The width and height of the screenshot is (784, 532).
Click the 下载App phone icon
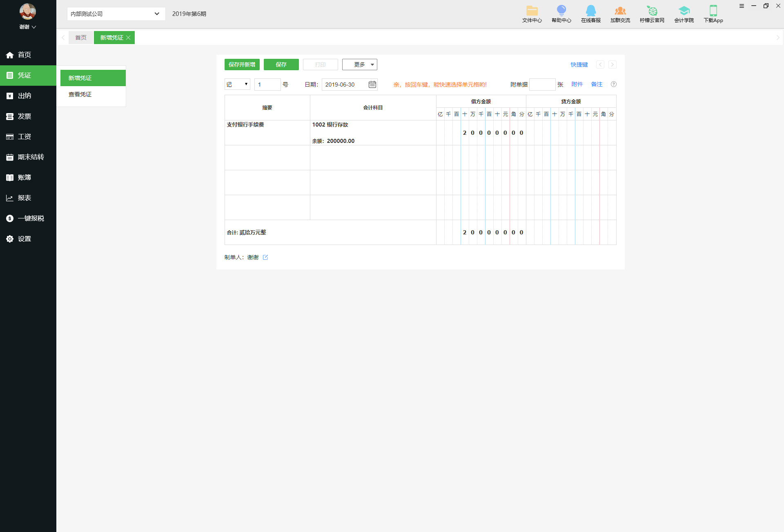click(x=713, y=11)
